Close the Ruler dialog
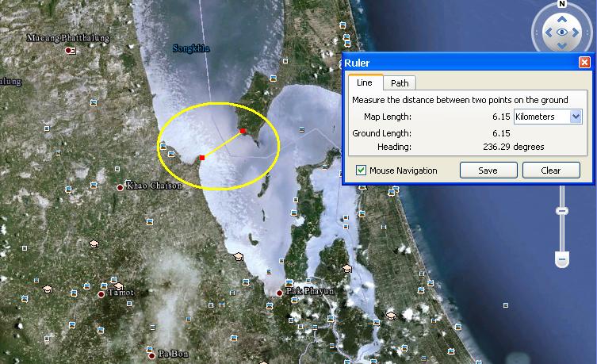The image size is (597, 364). [x=584, y=62]
